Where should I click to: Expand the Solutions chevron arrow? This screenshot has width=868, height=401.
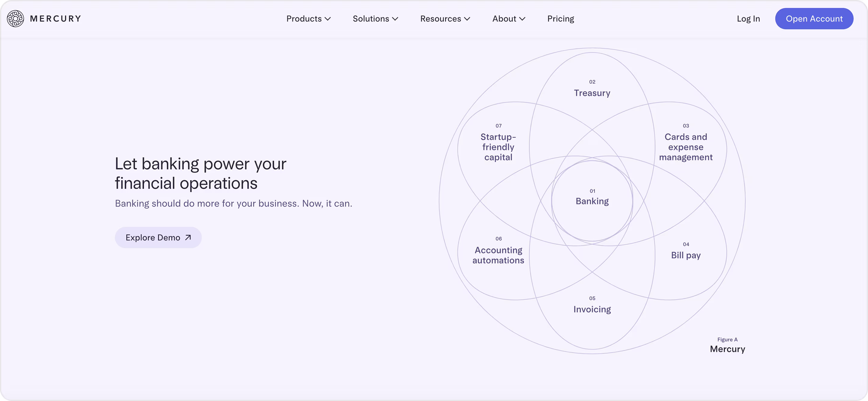tap(395, 19)
